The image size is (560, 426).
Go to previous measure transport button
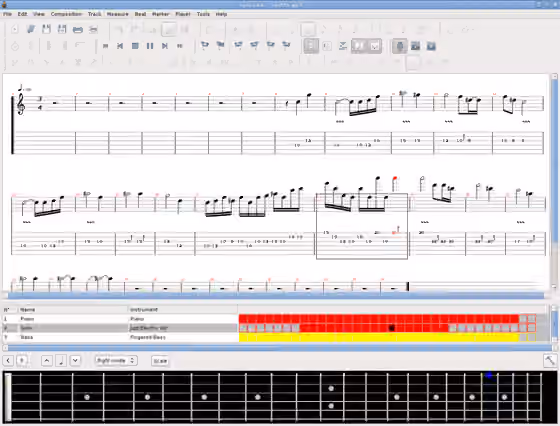120,46
